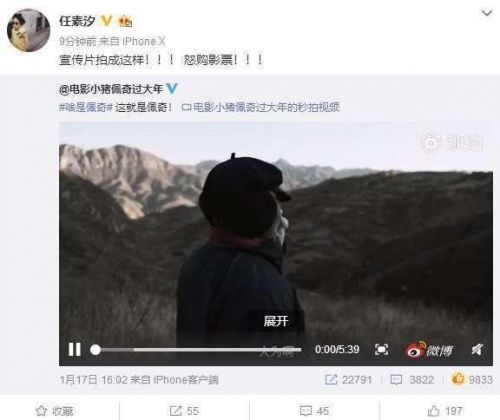Open the repost tab showing 55
500x420 pixels.
click(x=184, y=411)
